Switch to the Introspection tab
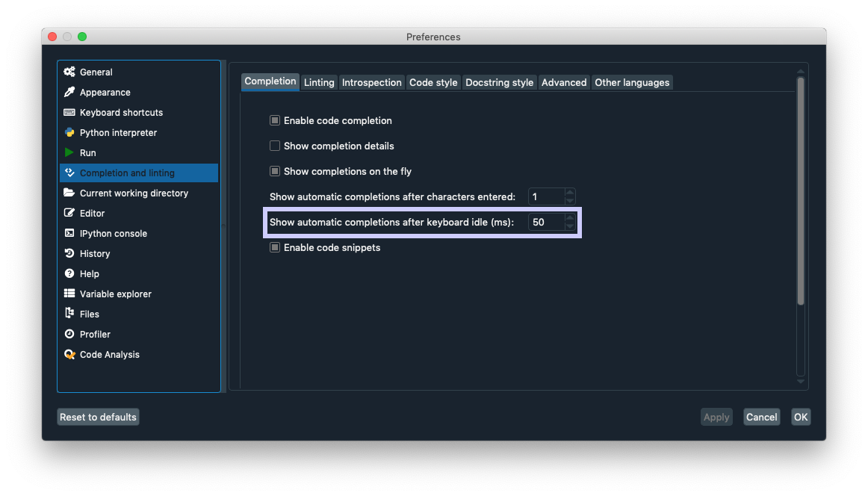 (371, 82)
